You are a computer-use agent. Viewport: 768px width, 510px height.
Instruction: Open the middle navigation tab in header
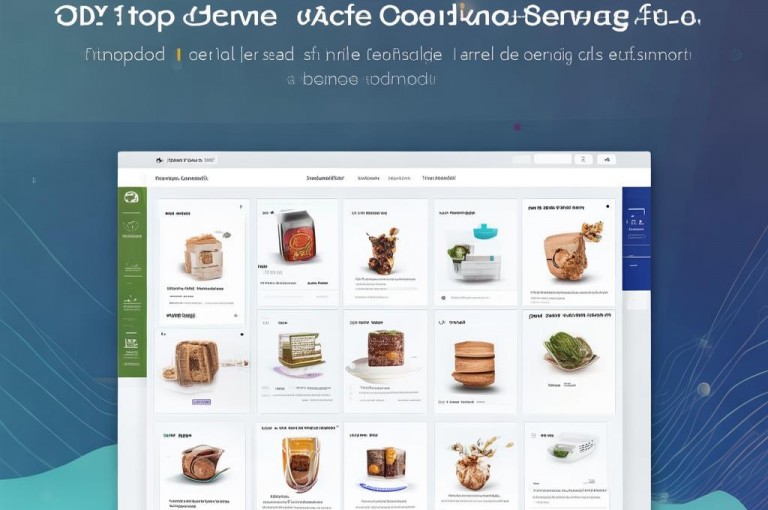point(368,178)
